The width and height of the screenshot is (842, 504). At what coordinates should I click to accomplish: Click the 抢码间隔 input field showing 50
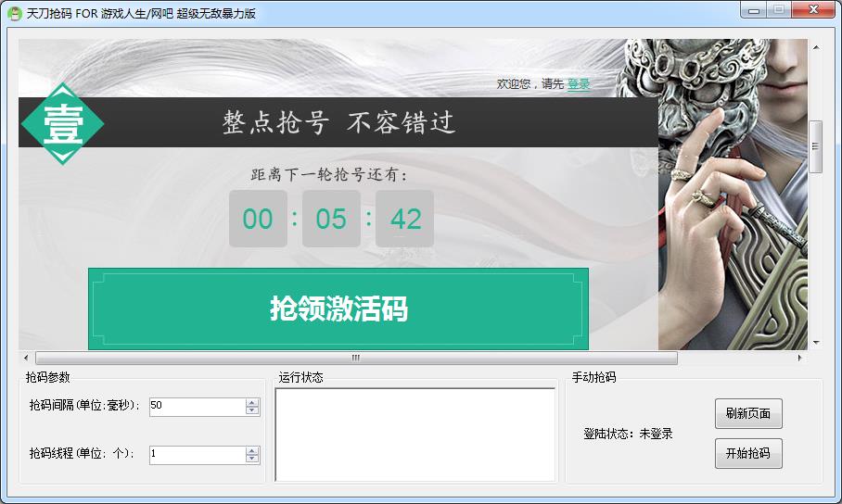click(197, 407)
